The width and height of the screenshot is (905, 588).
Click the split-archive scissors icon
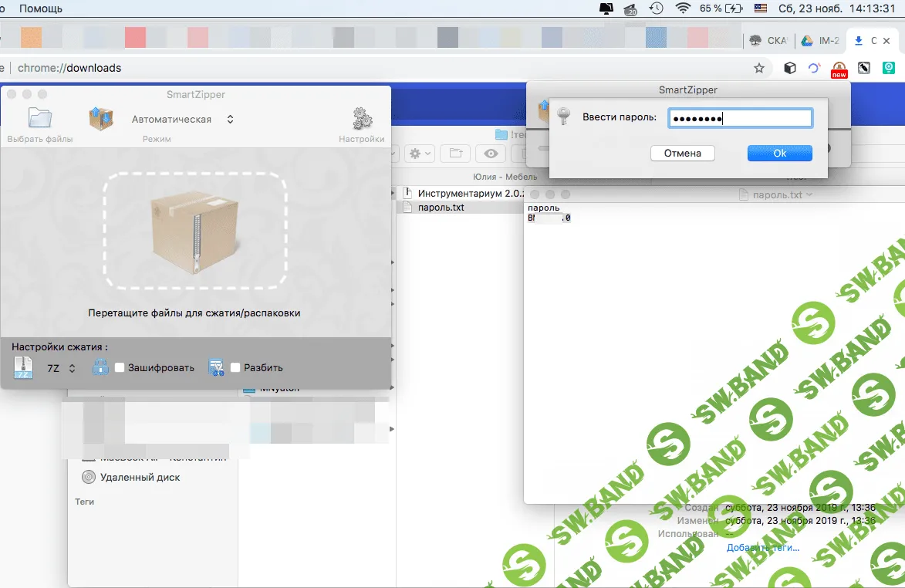coord(216,367)
